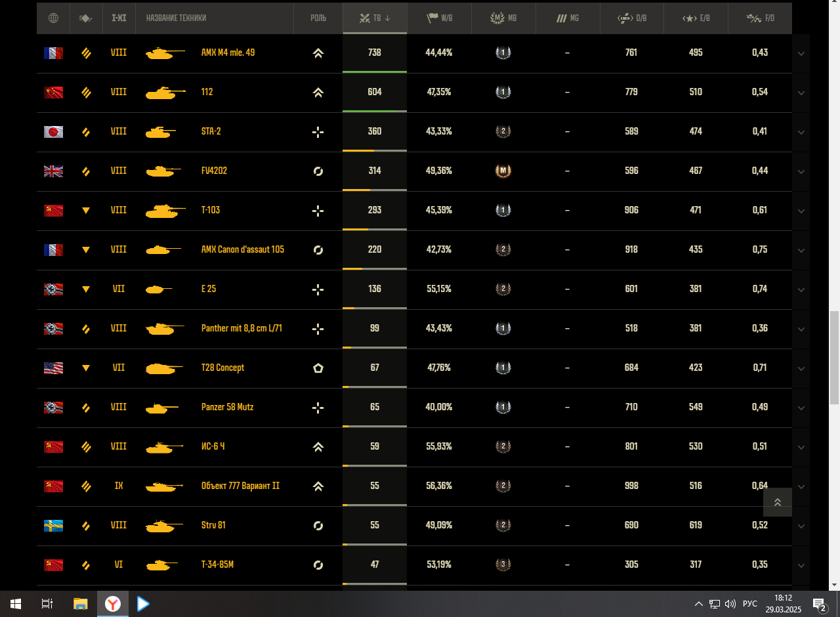
Task: Click the assault role icon in 112 row
Action: point(318,93)
